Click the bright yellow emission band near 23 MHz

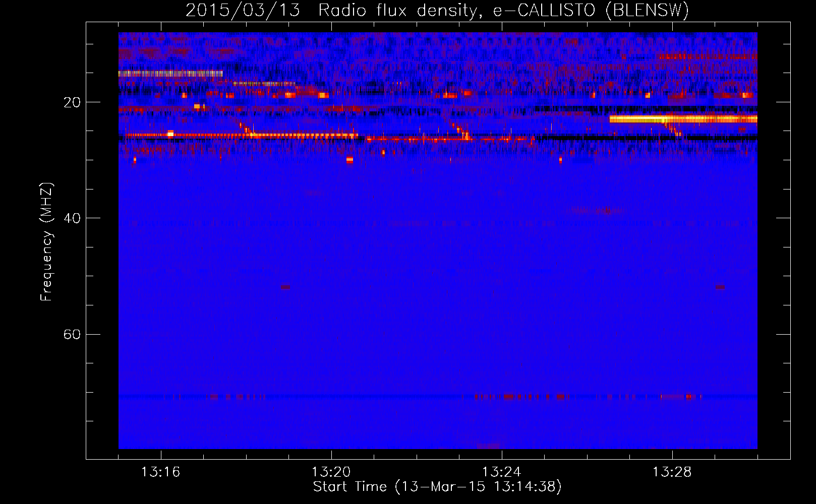coord(683,119)
